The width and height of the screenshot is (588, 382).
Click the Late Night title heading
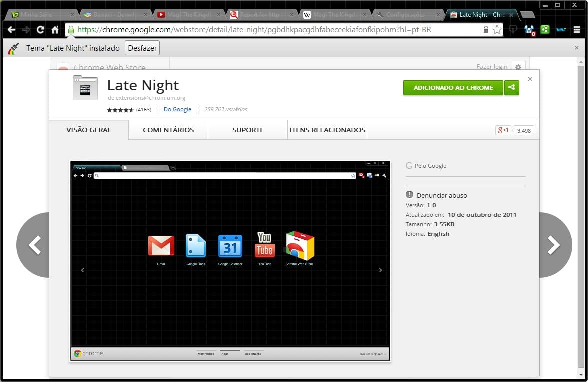[x=143, y=85]
